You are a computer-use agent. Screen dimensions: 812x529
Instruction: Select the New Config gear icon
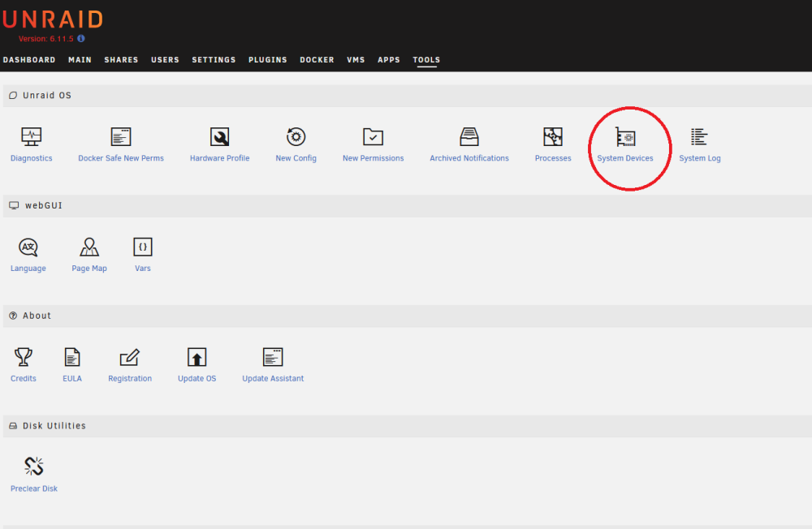pyautogui.click(x=296, y=136)
